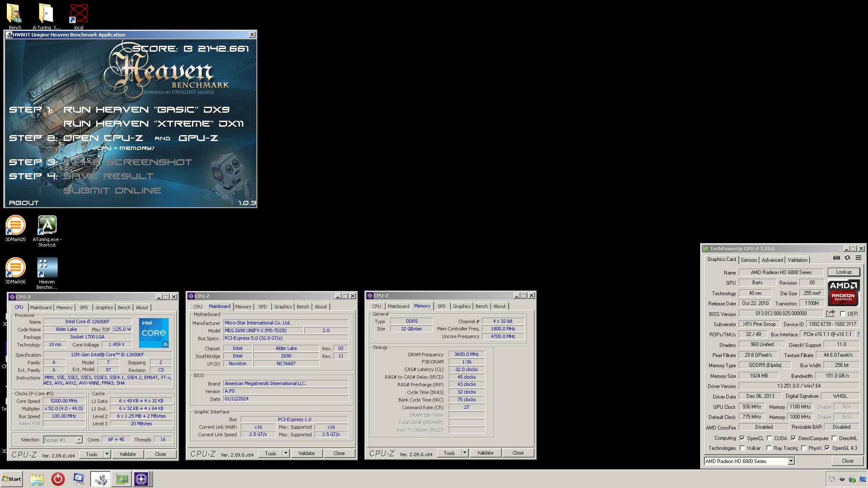
Task: Click Intel Core i5 logo in CPU-Z
Action: (154, 333)
